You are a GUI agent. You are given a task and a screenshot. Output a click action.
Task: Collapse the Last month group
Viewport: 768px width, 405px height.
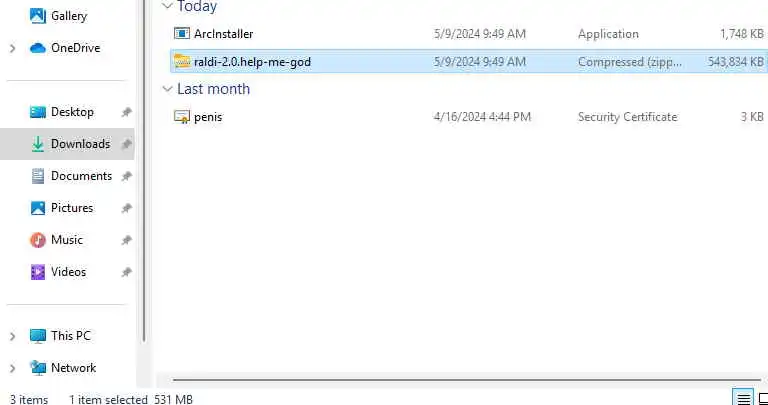(x=168, y=89)
